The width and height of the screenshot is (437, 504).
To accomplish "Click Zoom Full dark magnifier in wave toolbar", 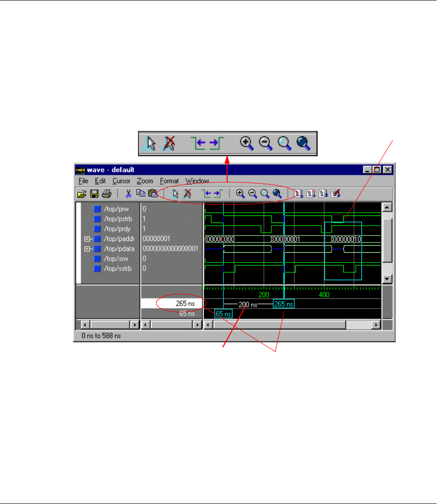I will pyautogui.click(x=277, y=193).
